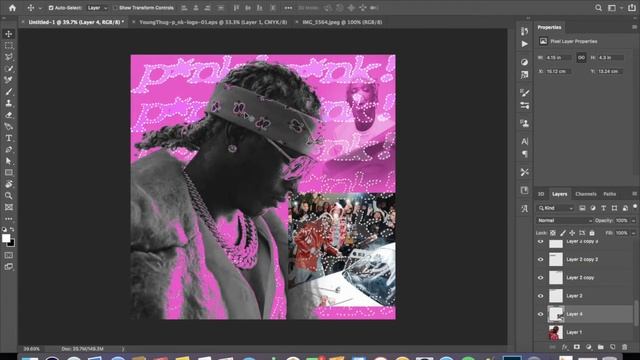Switch to the IMG_5564.jpeg document tab
640x360 pixels.
click(342, 22)
